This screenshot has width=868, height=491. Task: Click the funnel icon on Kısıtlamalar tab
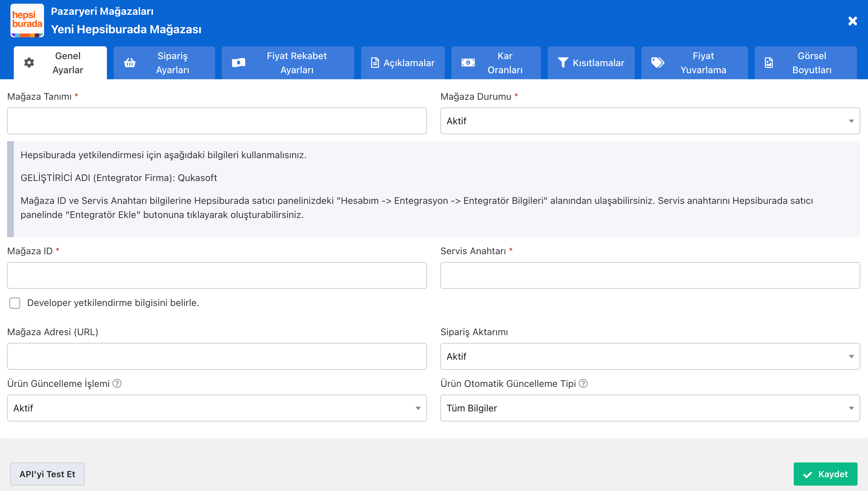562,63
